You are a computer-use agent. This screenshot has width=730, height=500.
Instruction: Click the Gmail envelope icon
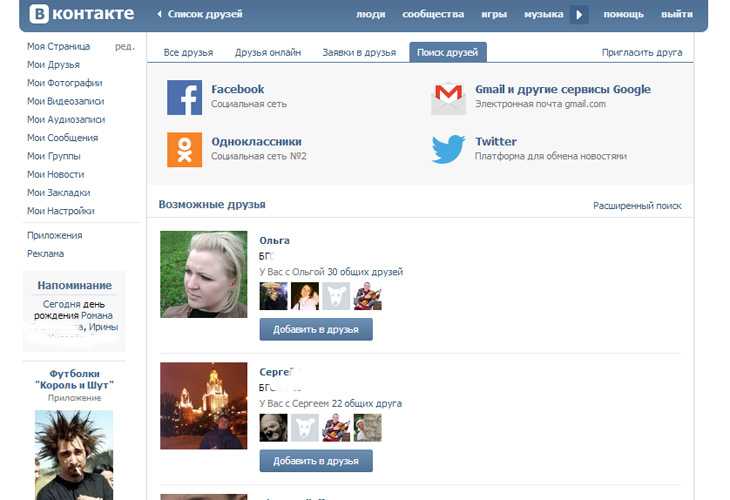[x=448, y=98]
